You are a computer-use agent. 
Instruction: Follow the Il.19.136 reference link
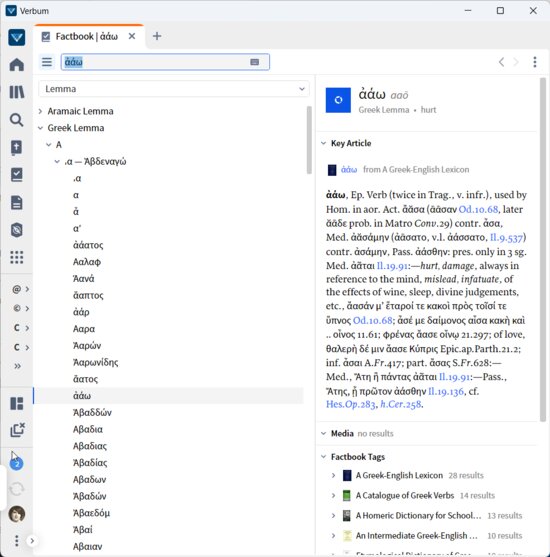(446, 391)
